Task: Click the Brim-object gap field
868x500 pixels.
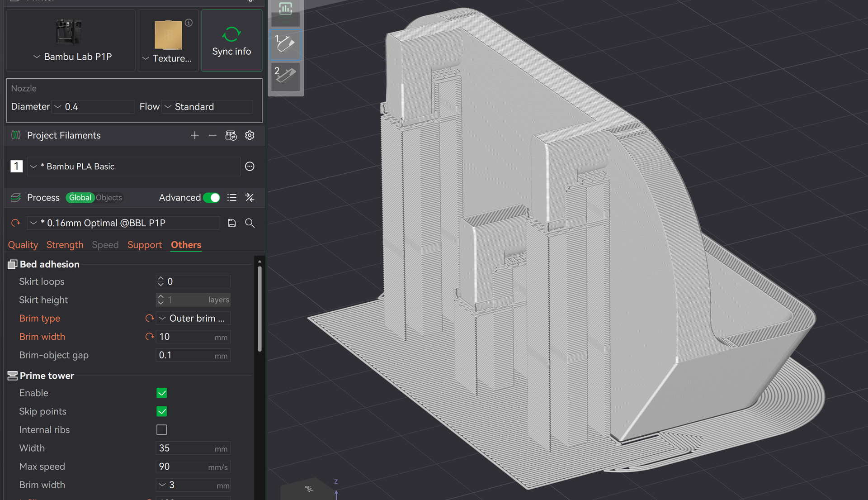Action: click(193, 355)
